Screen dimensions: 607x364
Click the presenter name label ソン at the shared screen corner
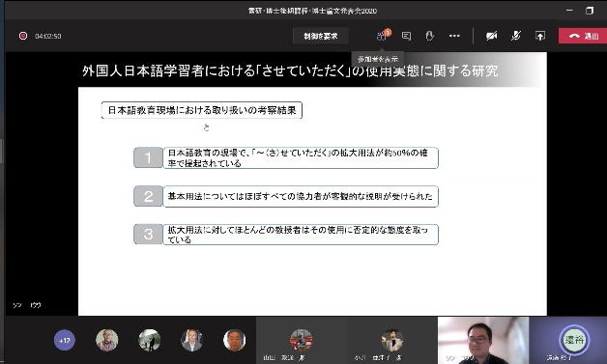click(x=27, y=305)
